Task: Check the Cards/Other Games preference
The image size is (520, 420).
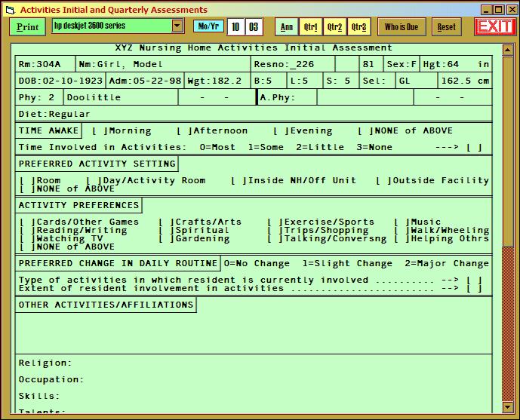Action: tap(27, 222)
